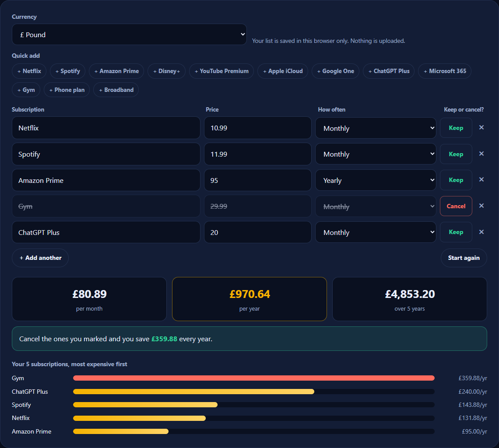The height and width of the screenshot is (448, 499).
Task: Change Amazon Prime's Yearly frequency dropdown
Action: pos(376,180)
